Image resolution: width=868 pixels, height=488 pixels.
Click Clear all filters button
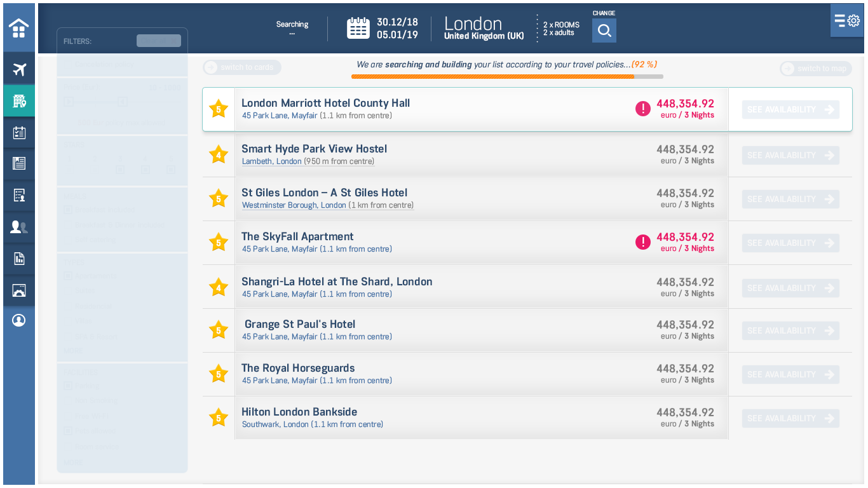[x=159, y=41]
